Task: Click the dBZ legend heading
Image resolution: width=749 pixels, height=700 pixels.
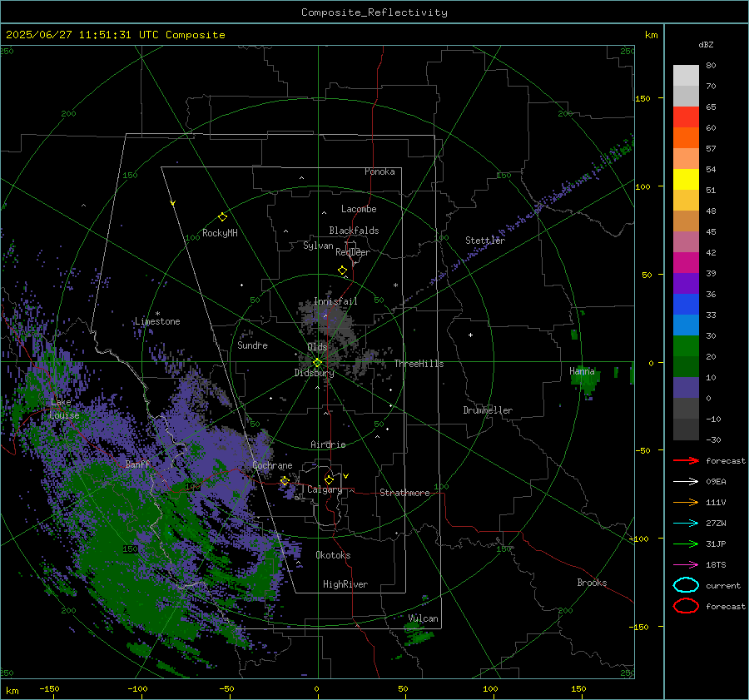Action: [x=706, y=45]
